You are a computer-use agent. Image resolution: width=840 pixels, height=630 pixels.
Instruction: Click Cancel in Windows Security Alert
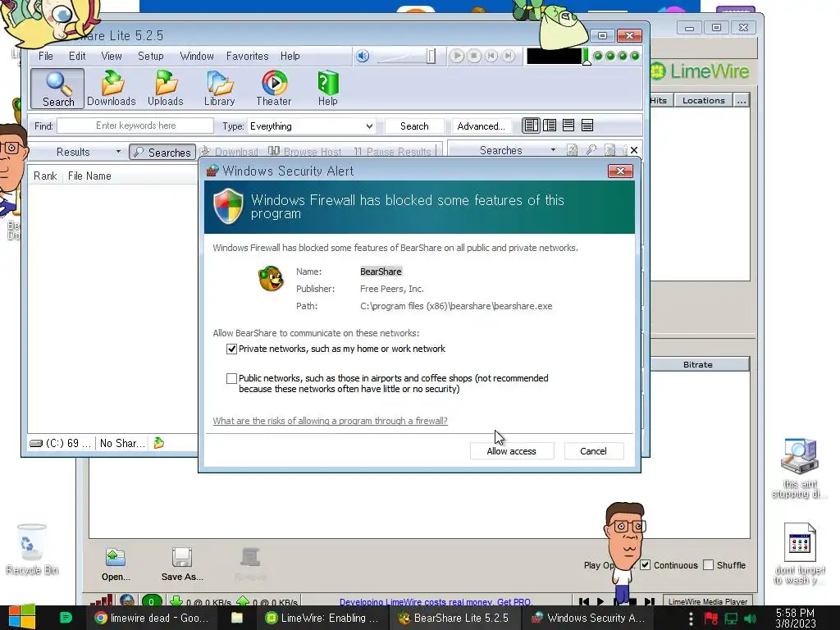pyautogui.click(x=594, y=451)
